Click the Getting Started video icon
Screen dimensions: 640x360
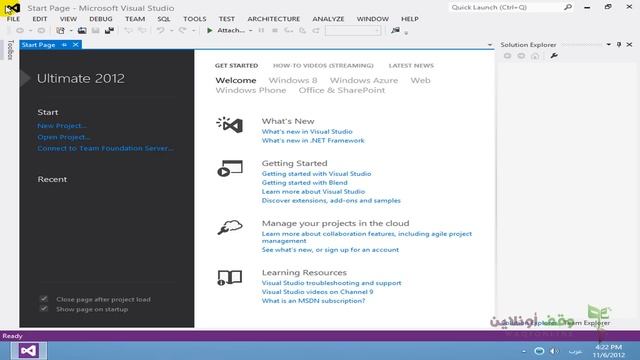[230, 168]
